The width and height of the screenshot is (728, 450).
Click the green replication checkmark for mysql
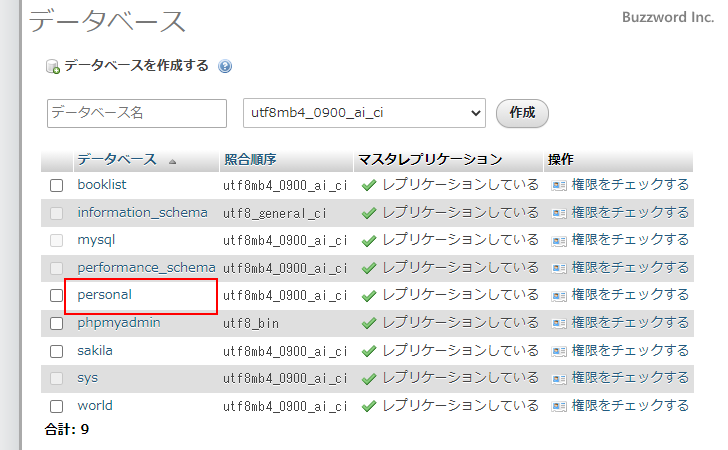point(369,241)
